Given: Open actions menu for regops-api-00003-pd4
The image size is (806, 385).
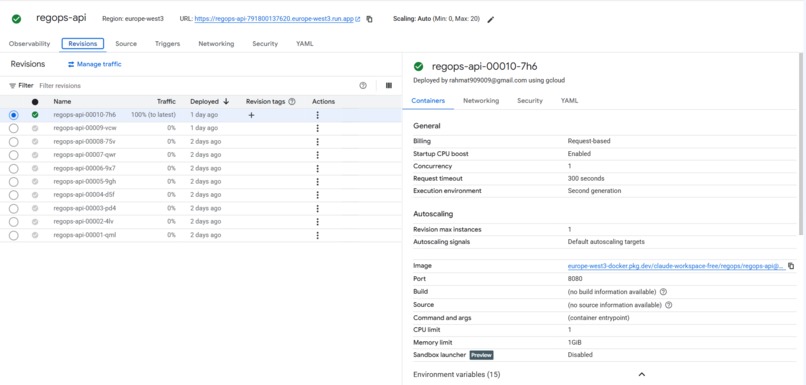Looking at the screenshot, I should [317, 208].
